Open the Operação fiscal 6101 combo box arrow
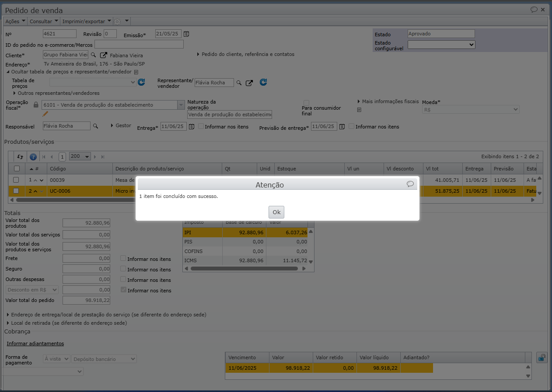The height and width of the screenshot is (392, 552). [x=181, y=105]
